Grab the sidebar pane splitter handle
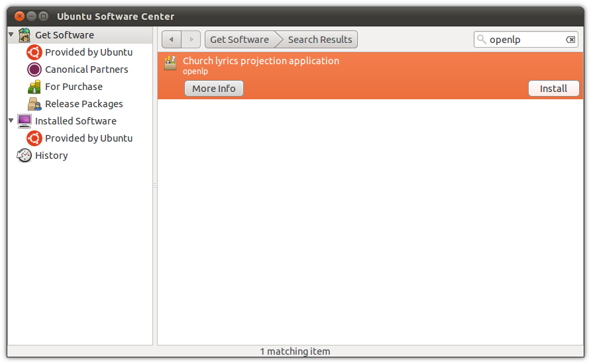Image resolution: width=591 pixels, height=364 pixels. (x=155, y=185)
